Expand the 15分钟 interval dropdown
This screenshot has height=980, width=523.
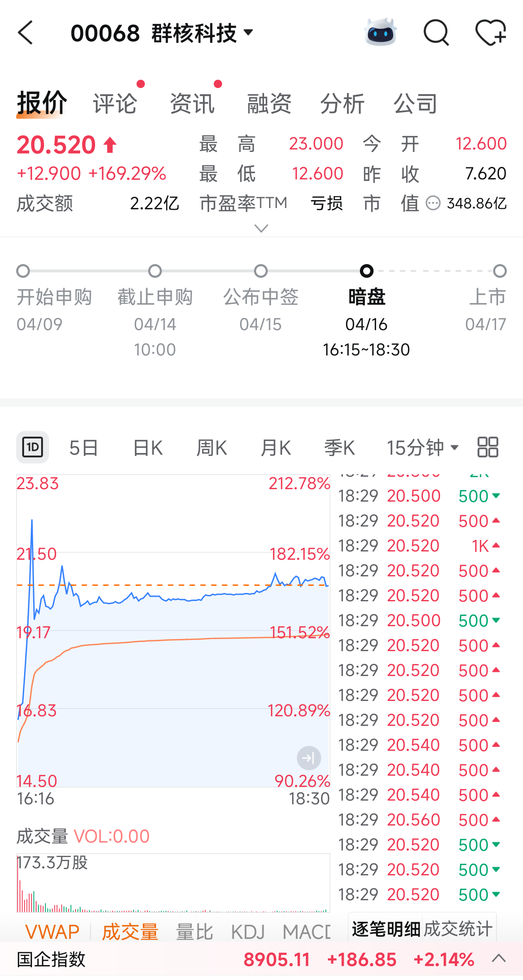click(x=423, y=448)
